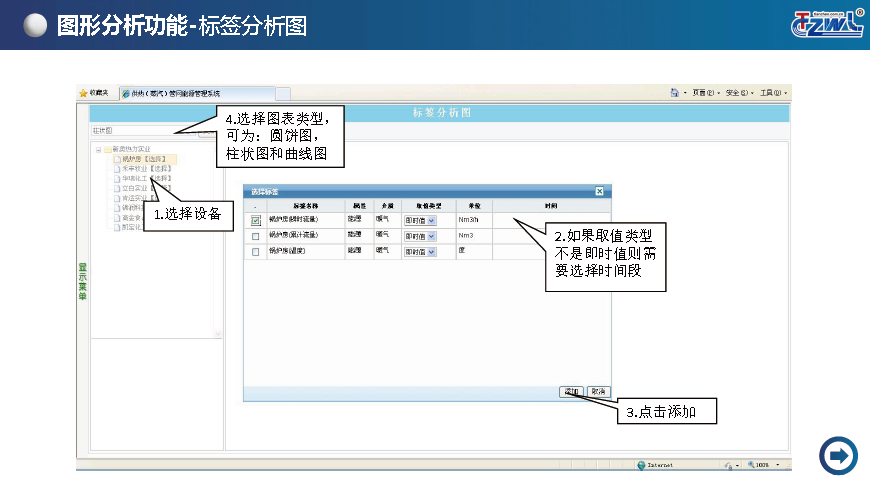Open the home button dropdown arrow
This screenshot has width=870, height=488.
(x=685, y=93)
